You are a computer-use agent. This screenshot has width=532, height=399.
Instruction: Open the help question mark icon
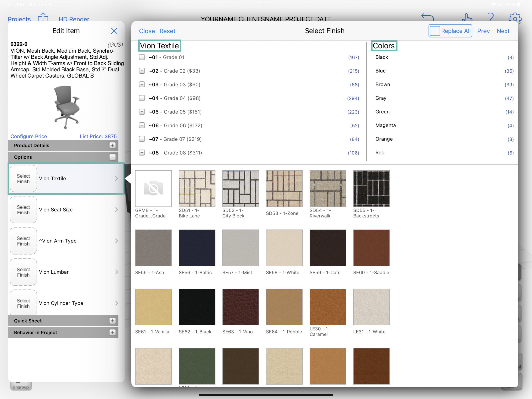[491, 17]
